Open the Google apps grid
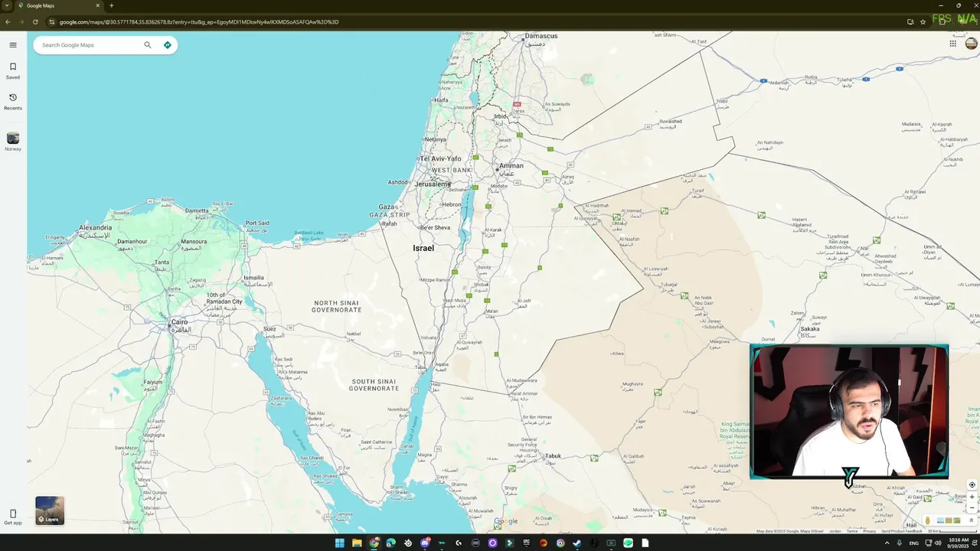This screenshot has width=980, height=551. (x=952, y=44)
